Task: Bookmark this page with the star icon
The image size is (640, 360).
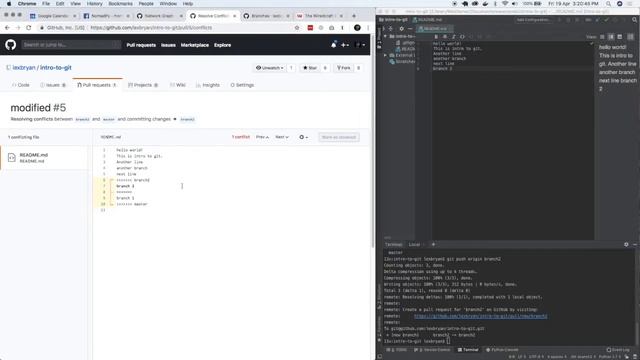Action: tap(297, 28)
